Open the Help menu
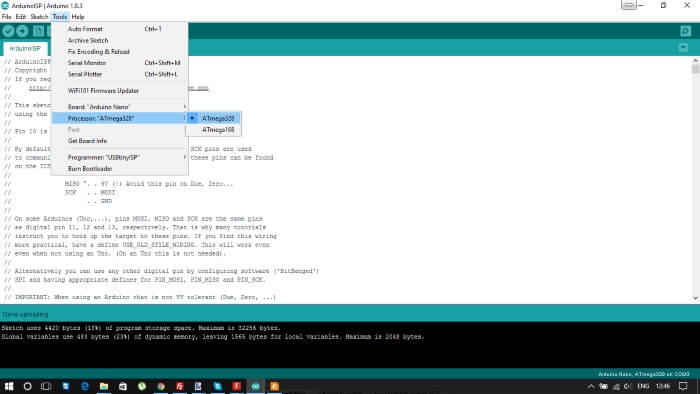Image resolution: width=700 pixels, height=394 pixels. pos(78,17)
